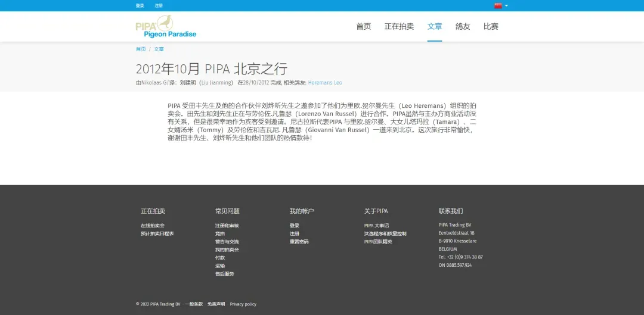
Task: Open the Privacy policy footer link
Action: pos(243,304)
